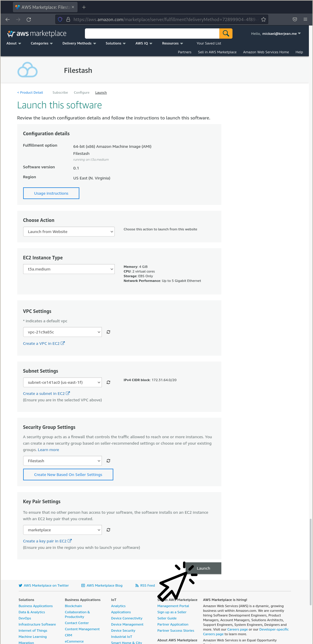Click the Subscribe step
This screenshot has height=644, width=313.
pos(60,93)
